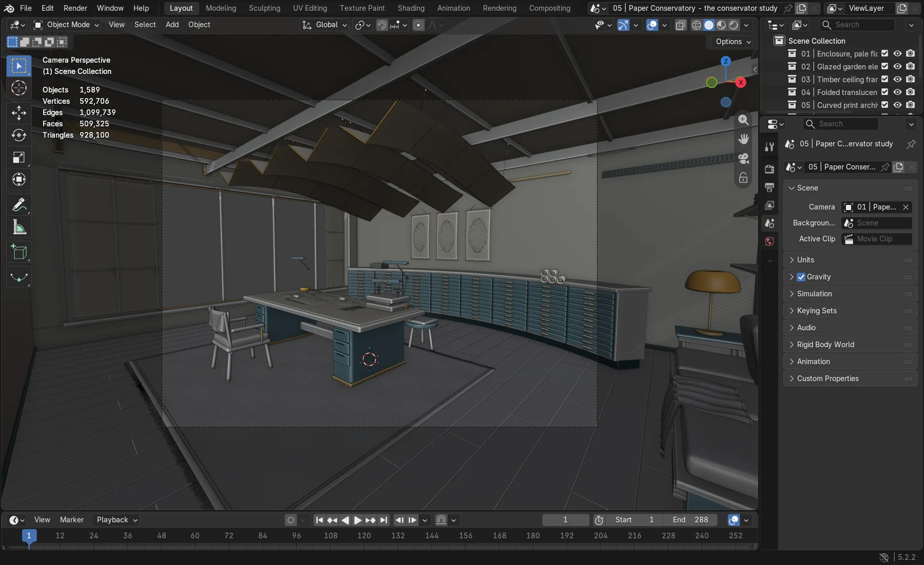
Task: Choose the Transform tool
Action: [x=19, y=179]
